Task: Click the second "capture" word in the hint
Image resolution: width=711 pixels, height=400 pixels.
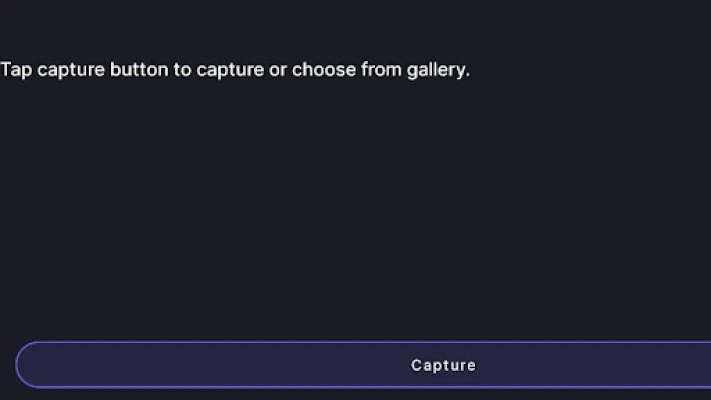Action: (x=229, y=70)
